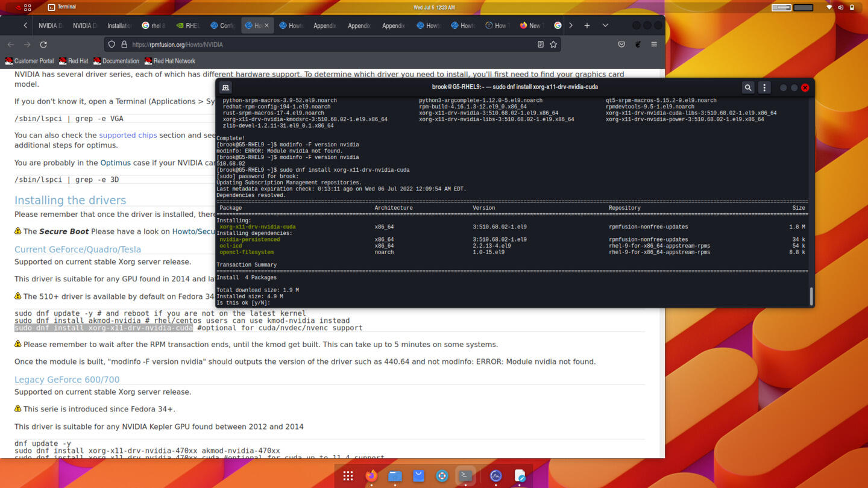868x488 pixels.
Task: Click the opencl-filesystem dependency row
Action: (x=512, y=252)
